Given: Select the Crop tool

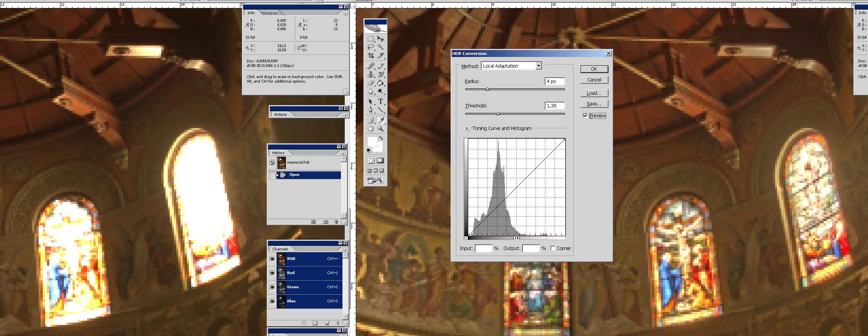Looking at the screenshot, I should (x=371, y=55).
